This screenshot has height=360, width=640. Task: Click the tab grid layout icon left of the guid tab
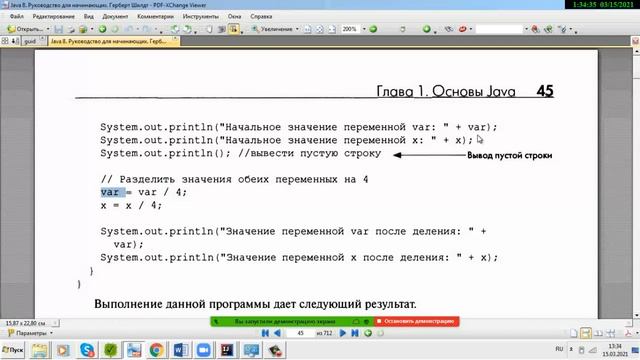[x=5, y=41]
